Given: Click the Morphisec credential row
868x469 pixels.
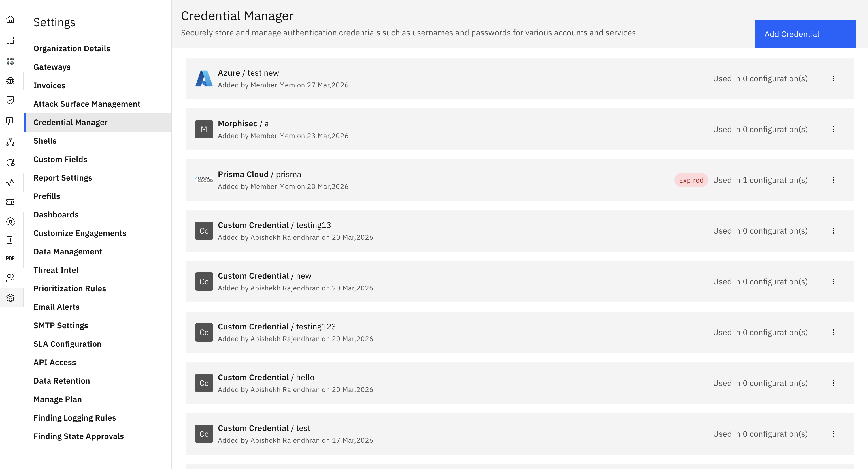Looking at the screenshot, I should [x=438, y=130].
